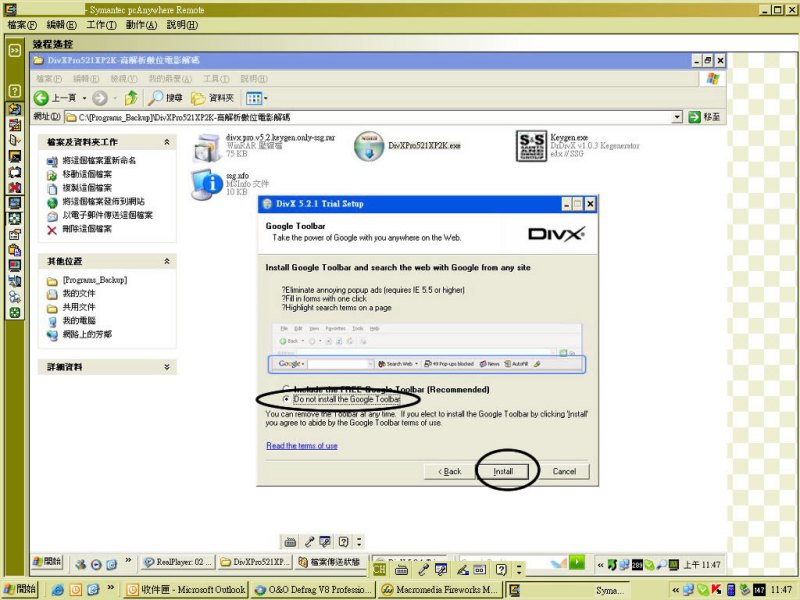800x600 pixels.
Task: Open the 'Read the terms of use' link
Action: 302,445
